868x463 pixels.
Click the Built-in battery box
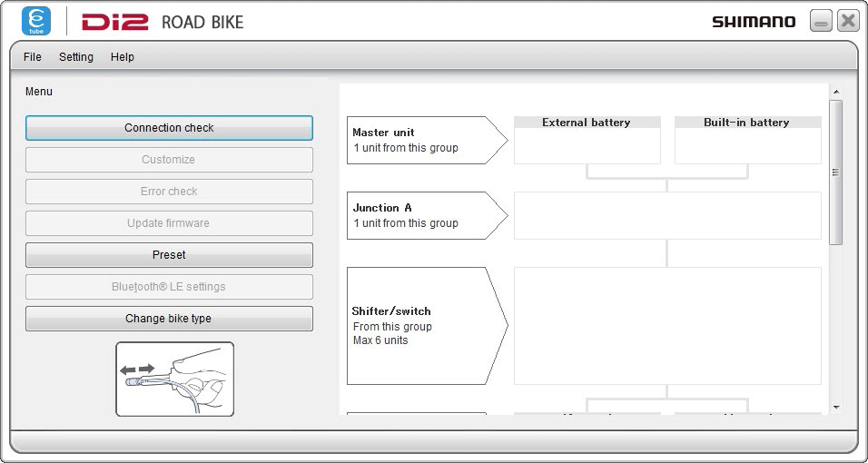tap(748, 140)
